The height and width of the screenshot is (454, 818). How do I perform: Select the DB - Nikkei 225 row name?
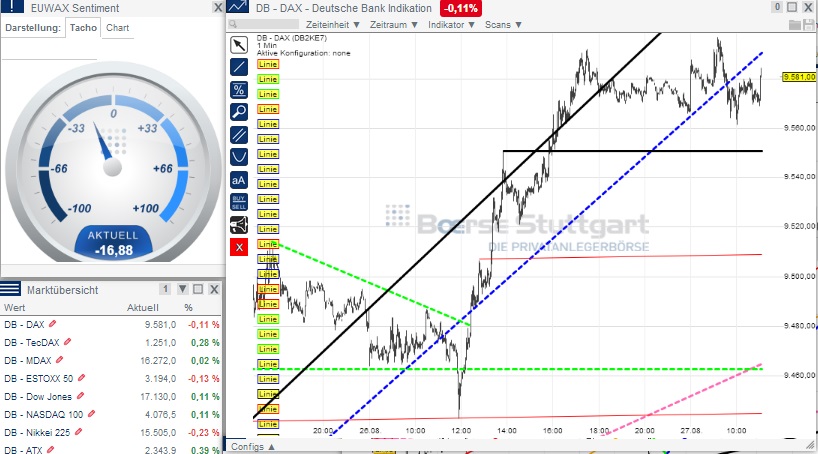(x=37, y=432)
